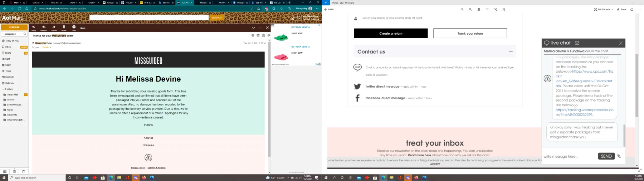This screenshot has height=181, width=644.
Task: Open email in new window icon
Action: (x=269, y=35)
